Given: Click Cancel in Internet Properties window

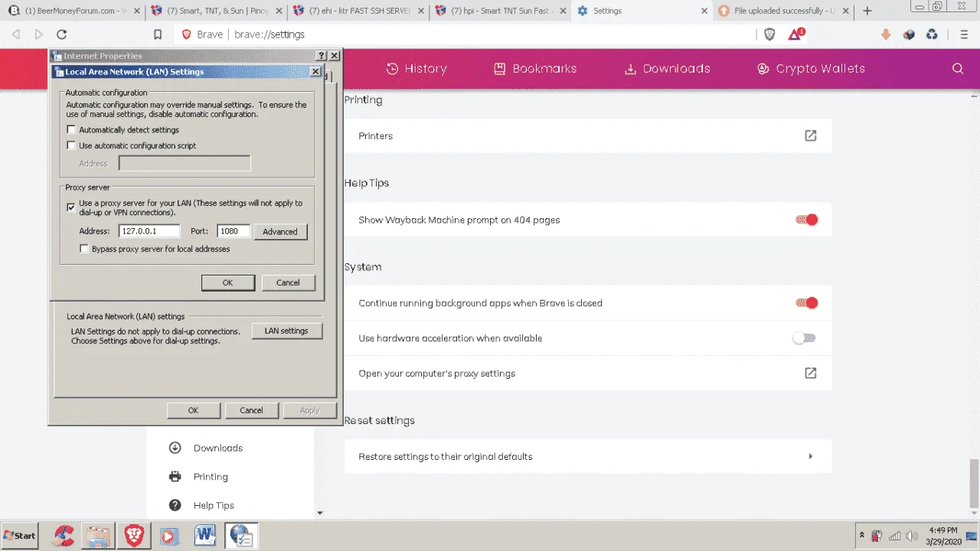Looking at the screenshot, I should coord(251,410).
